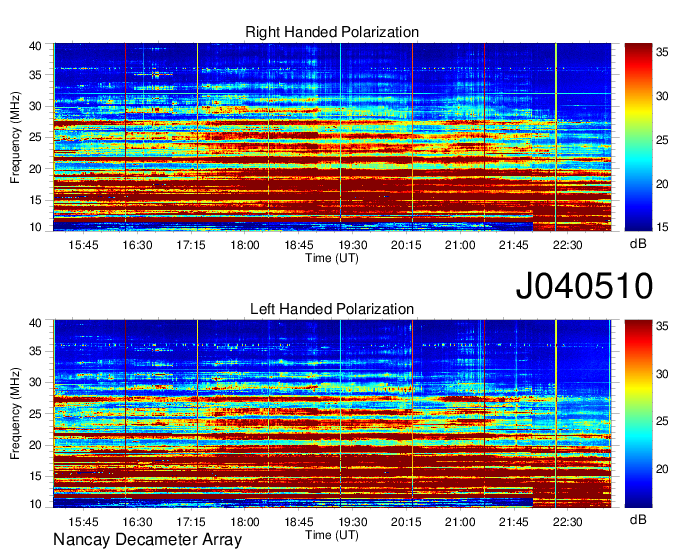Click the 40 MHz tick of Right Handed plot
The height and width of the screenshot is (552, 680).
coord(35,46)
